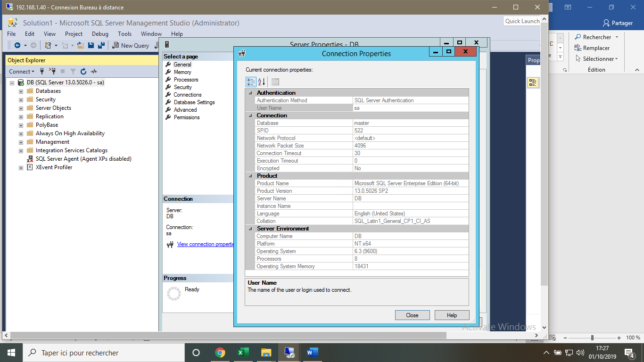Expand the Management folder

21,142
